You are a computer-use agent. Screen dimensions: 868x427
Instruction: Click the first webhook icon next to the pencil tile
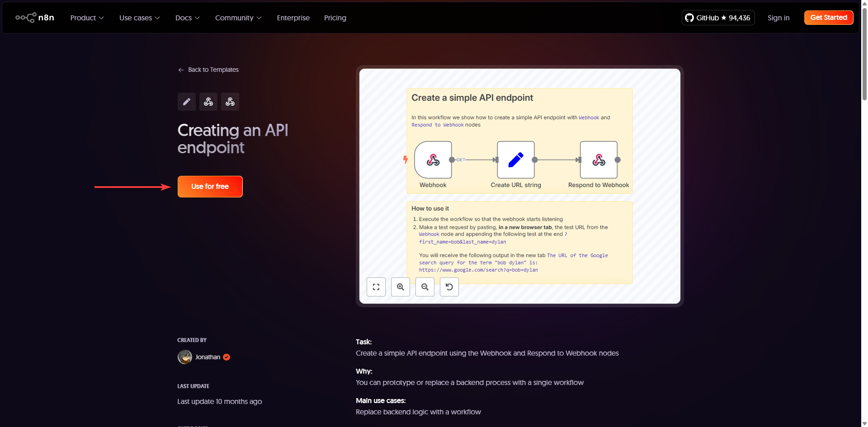[x=208, y=102]
